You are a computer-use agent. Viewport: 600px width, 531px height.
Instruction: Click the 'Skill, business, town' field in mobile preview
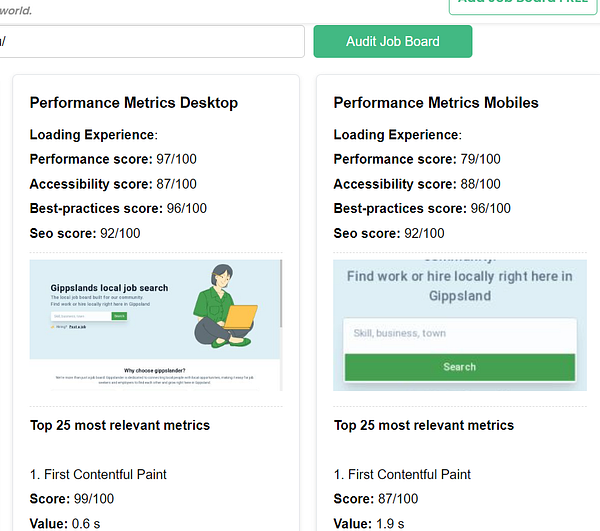(x=459, y=333)
